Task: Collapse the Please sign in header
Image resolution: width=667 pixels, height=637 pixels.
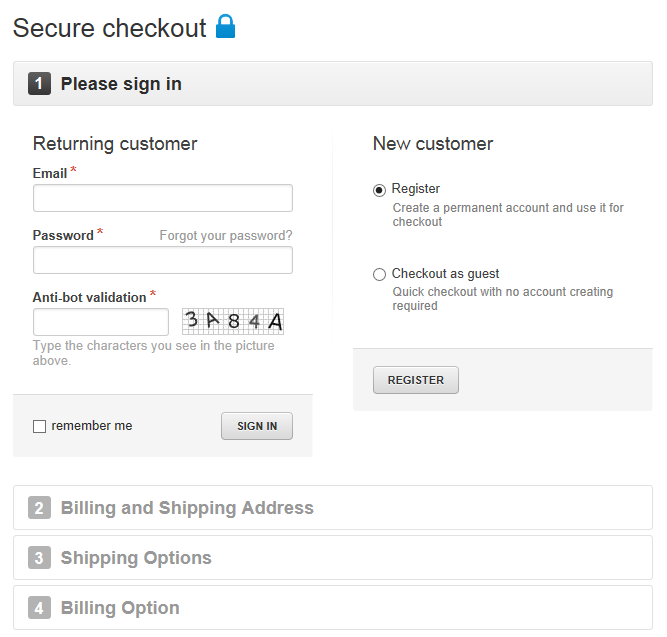Action: (x=121, y=84)
